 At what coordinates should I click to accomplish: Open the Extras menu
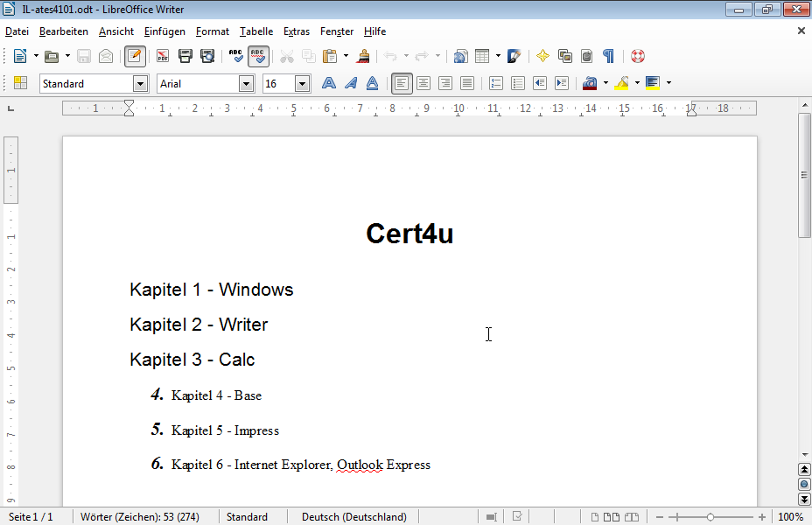(297, 31)
